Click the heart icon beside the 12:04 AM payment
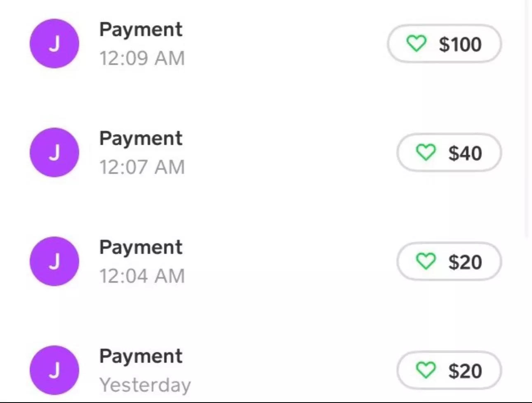 426,261
